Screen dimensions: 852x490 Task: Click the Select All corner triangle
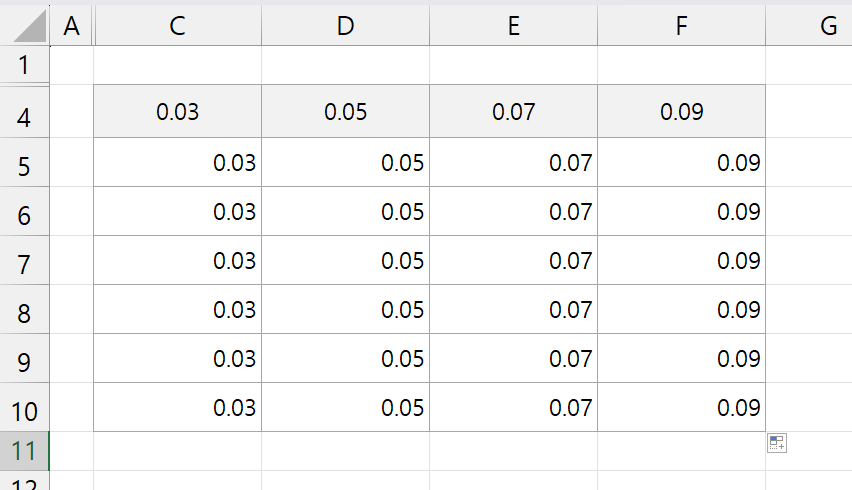click(29, 26)
